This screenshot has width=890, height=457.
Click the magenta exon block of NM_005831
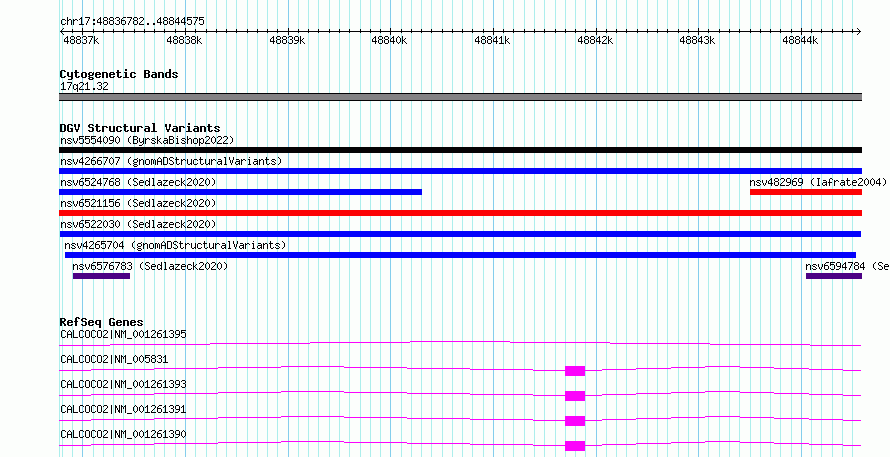(x=575, y=371)
